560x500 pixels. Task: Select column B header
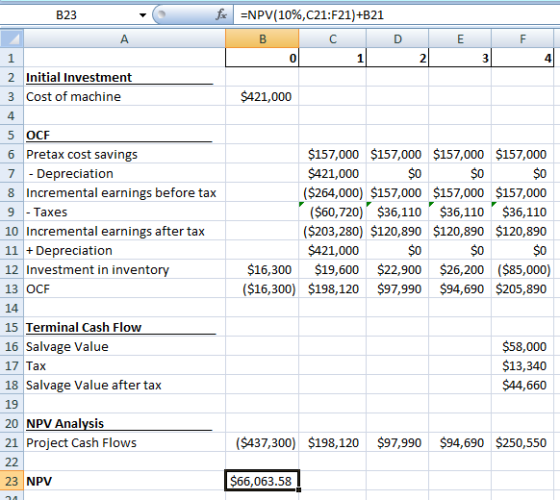(262, 39)
